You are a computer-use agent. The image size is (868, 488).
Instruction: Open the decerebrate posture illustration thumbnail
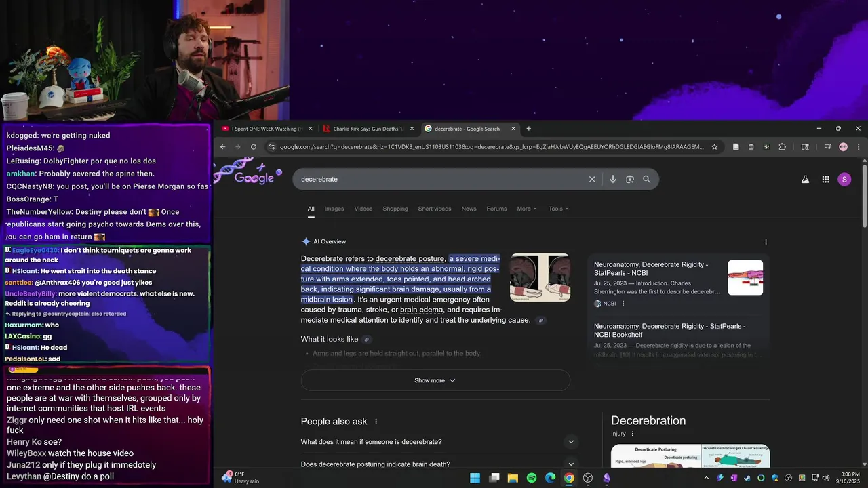[x=540, y=277]
